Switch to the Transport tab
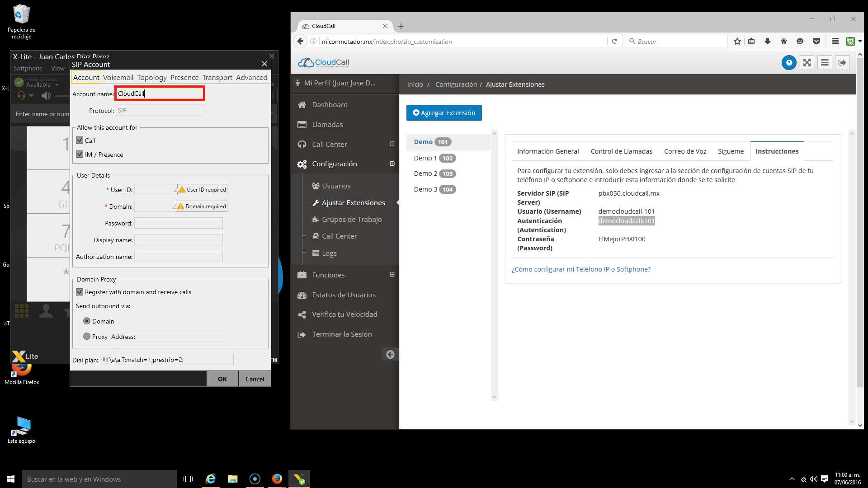This screenshot has width=868, height=488. pyautogui.click(x=217, y=78)
